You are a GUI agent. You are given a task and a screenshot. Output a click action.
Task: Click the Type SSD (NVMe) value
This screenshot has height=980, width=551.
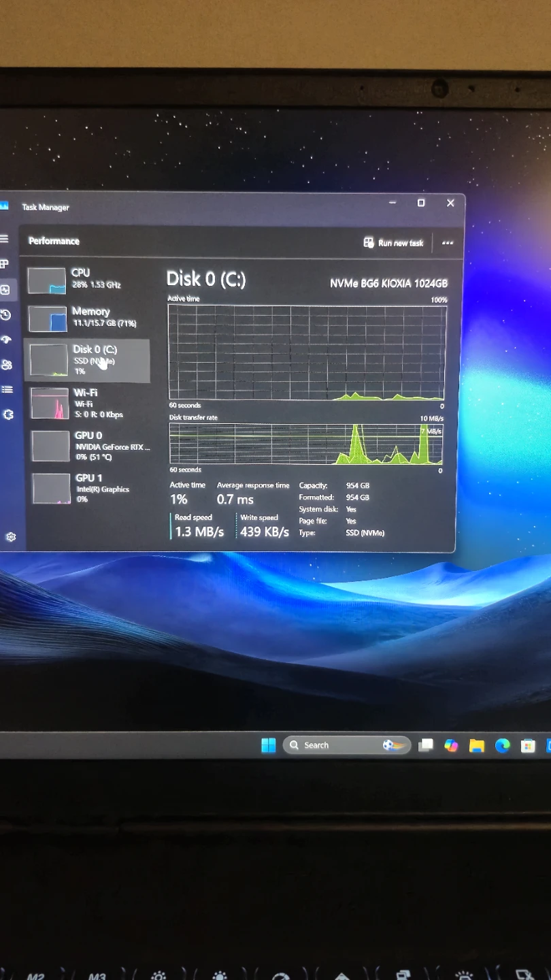point(365,533)
